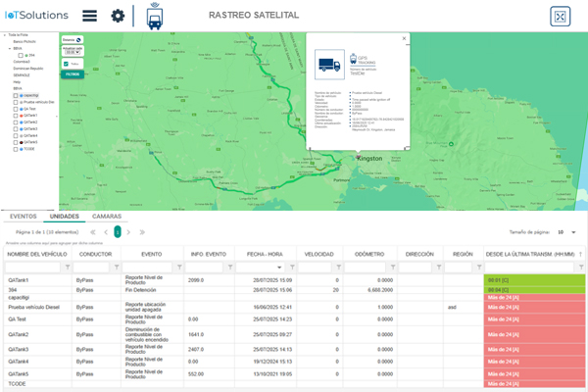Toggle the Tráfico checkbox on the map
The height and width of the screenshot is (392, 588).
[66, 64]
